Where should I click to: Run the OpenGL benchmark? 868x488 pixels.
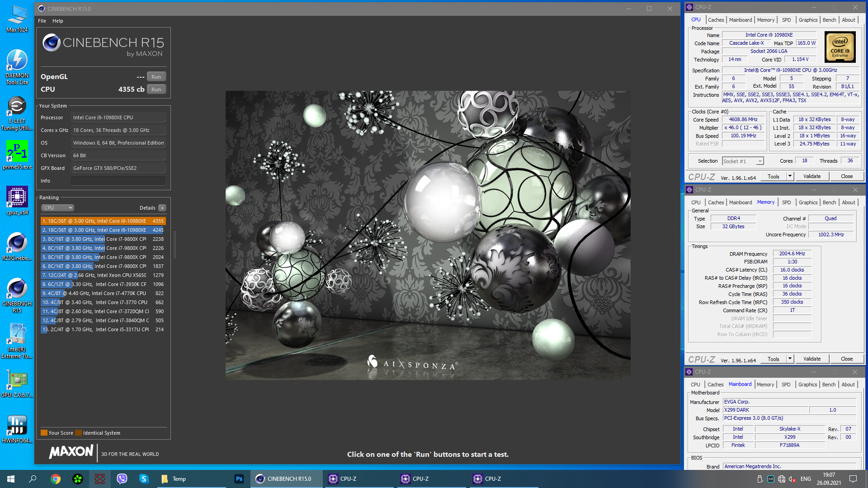tap(156, 77)
